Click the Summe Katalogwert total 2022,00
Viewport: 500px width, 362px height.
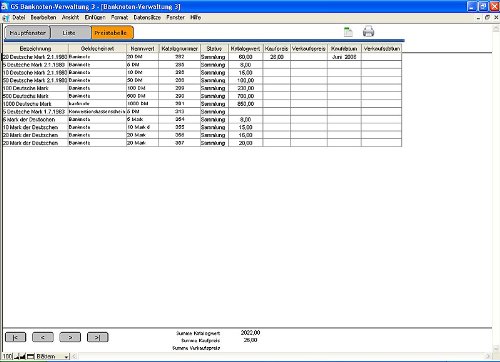pyautogui.click(x=250, y=333)
